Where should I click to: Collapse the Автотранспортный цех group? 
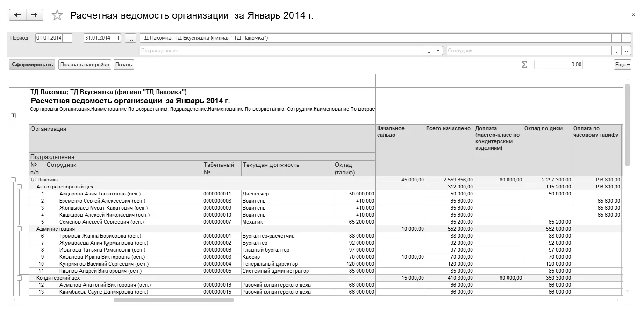click(x=20, y=187)
